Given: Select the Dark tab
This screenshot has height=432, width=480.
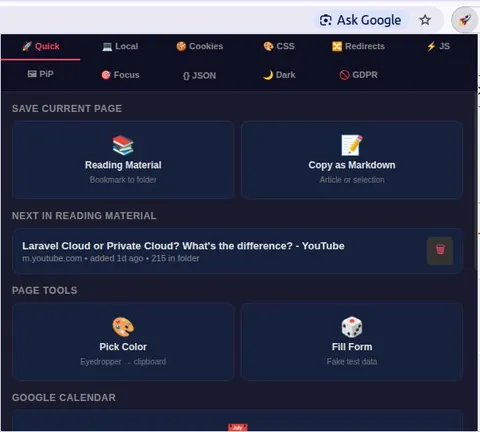Looking at the screenshot, I should click(279, 75).
